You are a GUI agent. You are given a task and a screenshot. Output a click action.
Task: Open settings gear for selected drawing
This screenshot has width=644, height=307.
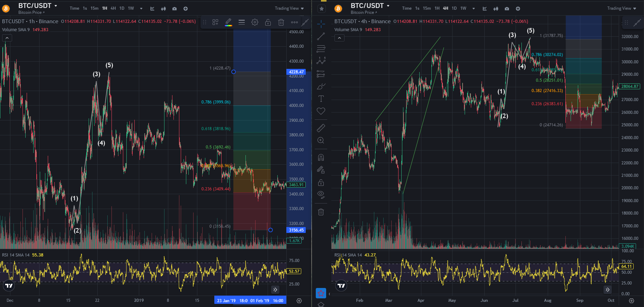coord(255,22)
